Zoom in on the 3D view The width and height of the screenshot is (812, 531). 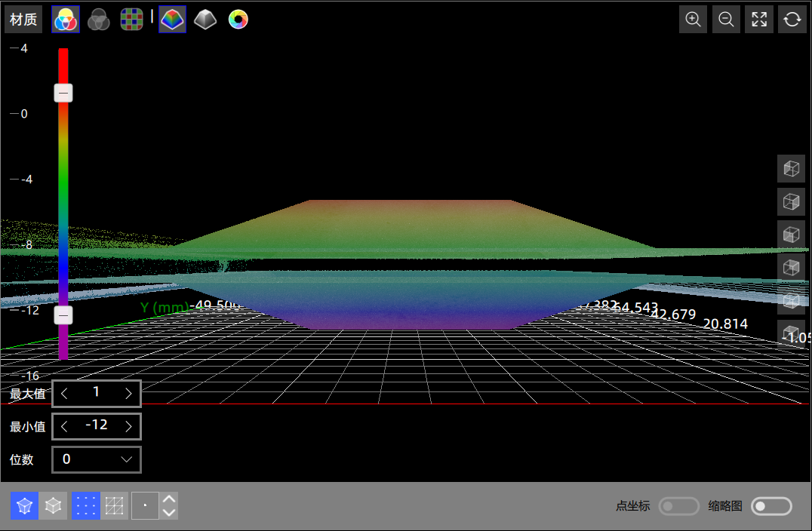point(693,20)
